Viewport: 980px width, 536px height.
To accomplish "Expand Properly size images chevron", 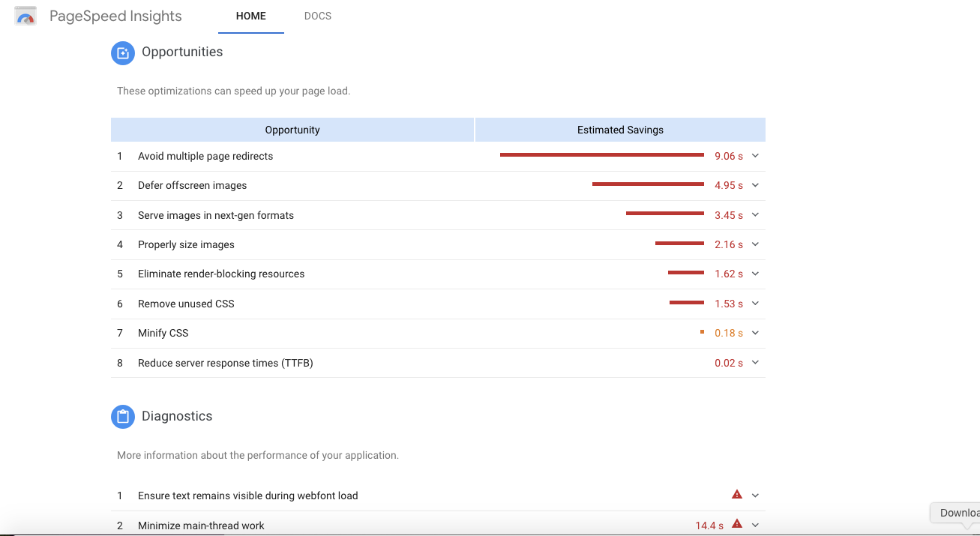I will click(x=755, y=244).
